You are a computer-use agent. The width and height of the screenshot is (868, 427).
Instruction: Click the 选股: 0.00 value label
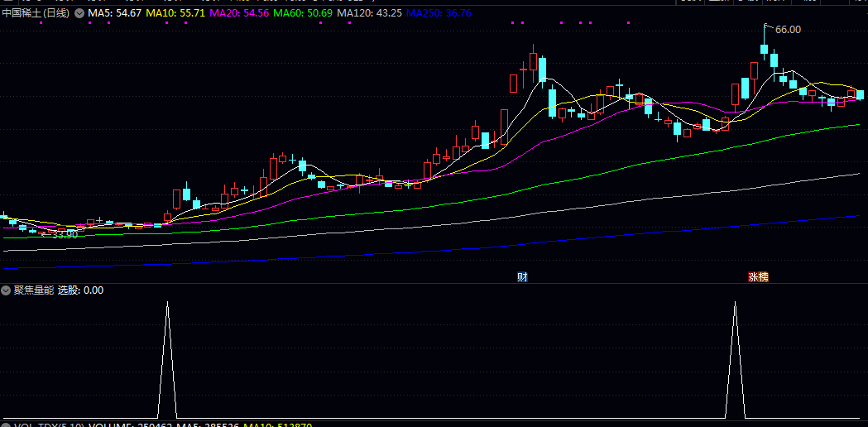pyautogui.click(x=80, y=290)
